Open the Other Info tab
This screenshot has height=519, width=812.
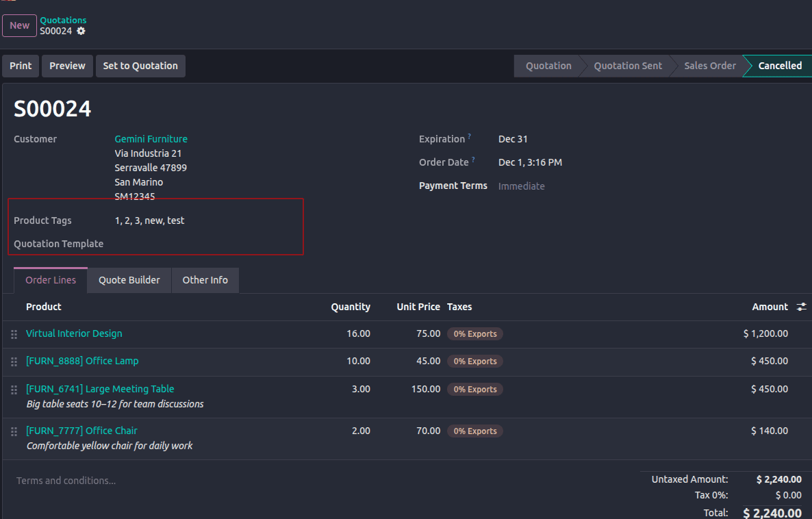[x=205, y=280]
